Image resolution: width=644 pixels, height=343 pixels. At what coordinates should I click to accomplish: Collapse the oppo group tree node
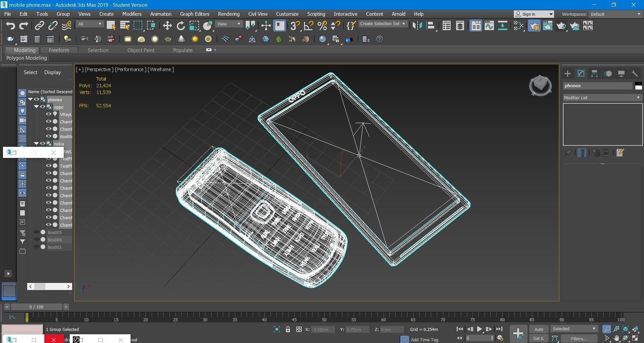point(36,107)
